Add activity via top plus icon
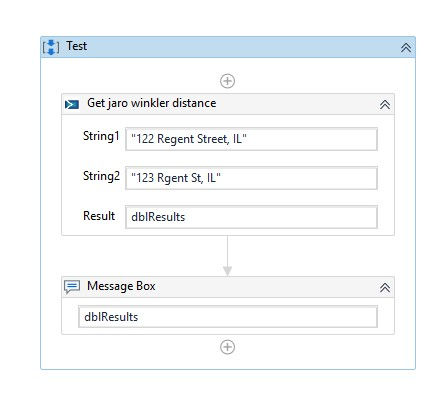 coord(227,81)
